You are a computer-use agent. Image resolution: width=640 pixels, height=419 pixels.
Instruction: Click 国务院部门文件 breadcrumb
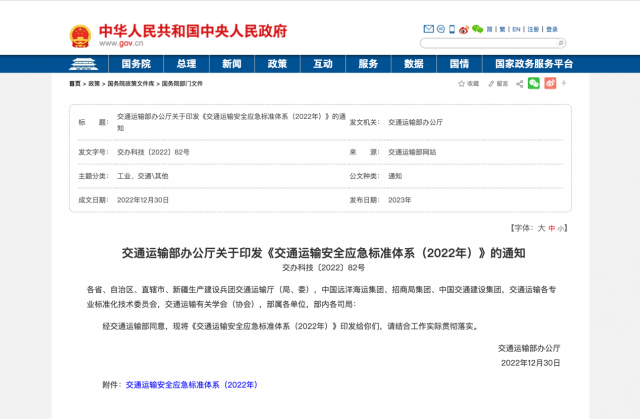(182, 84)
